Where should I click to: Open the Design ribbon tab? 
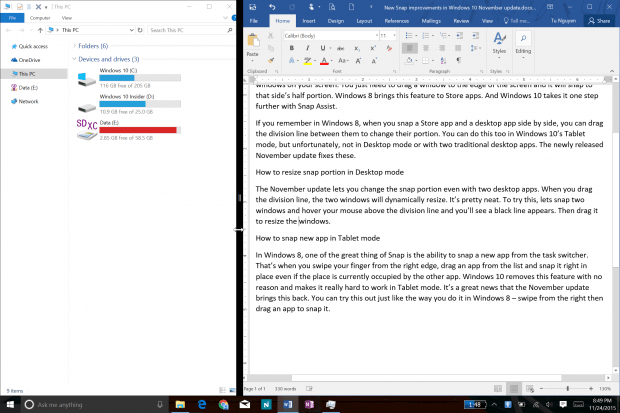[336, 21]
